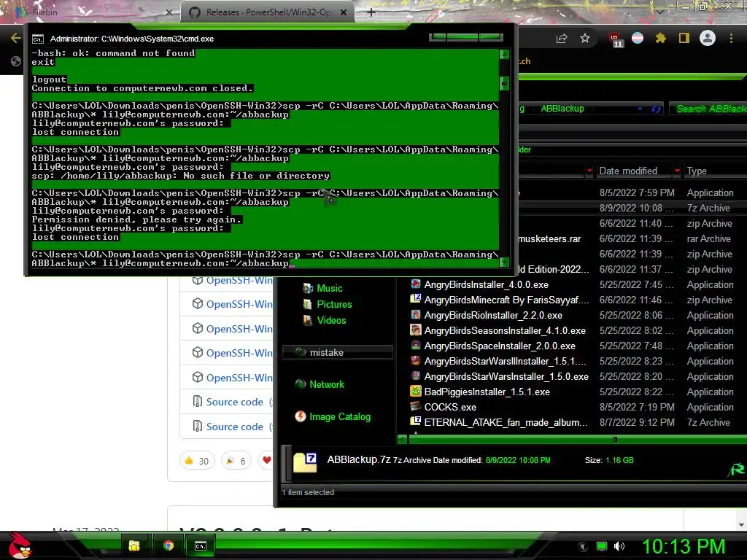
Task: Switch to Chrome on the taskbar
Action: [x=169, y=545]
